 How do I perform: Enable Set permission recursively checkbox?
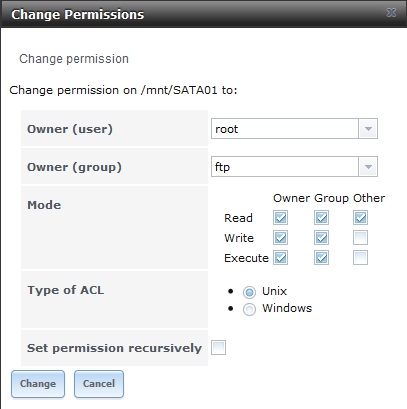[218, 348]
